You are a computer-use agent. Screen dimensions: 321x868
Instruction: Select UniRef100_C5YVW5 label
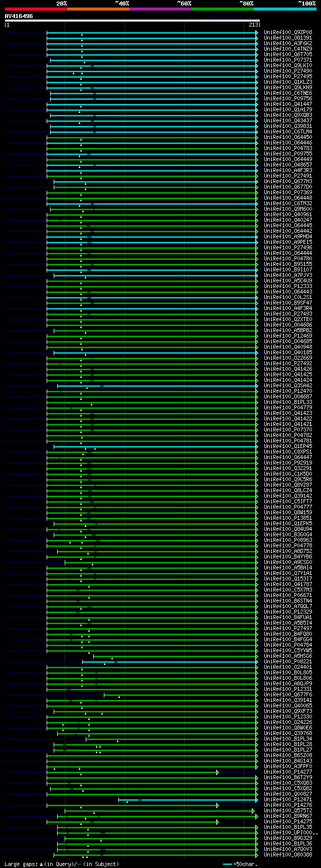point(288,651)
